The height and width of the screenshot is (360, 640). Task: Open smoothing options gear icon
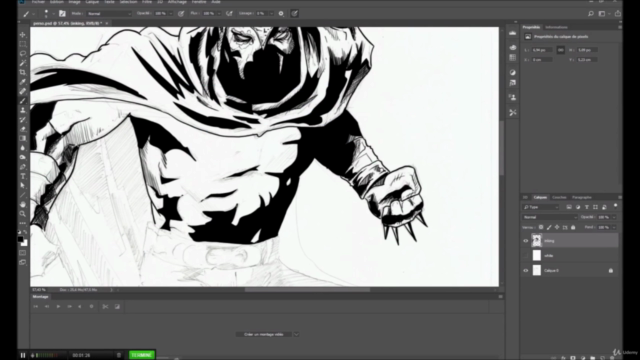281,13
